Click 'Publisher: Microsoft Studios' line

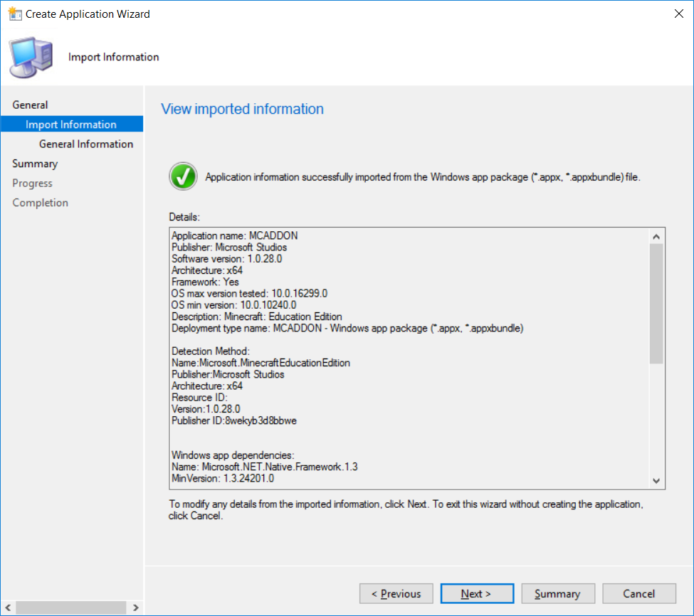pos(229,248)
